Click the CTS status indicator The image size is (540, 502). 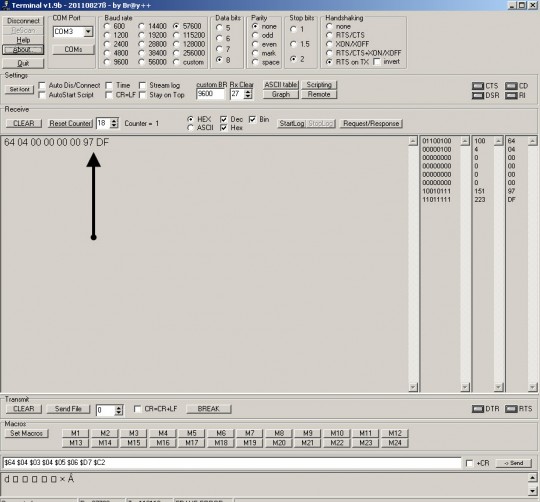coord(478,86)
